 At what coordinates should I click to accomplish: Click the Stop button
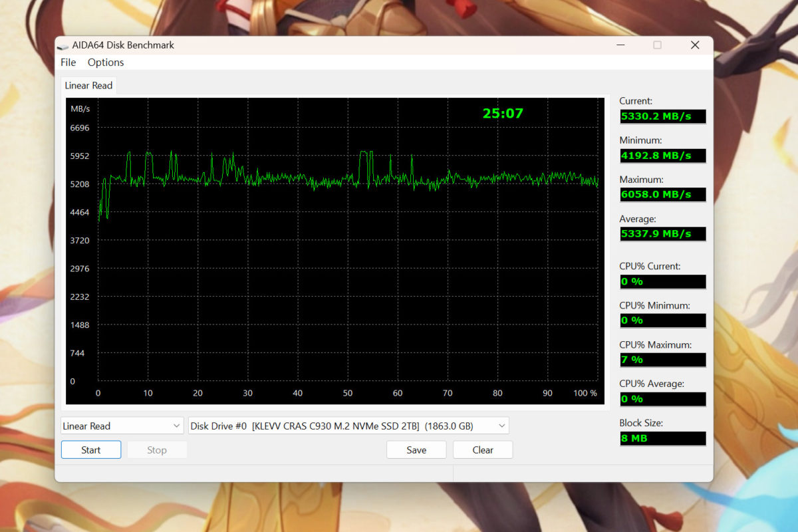click(x=157, y=450)
